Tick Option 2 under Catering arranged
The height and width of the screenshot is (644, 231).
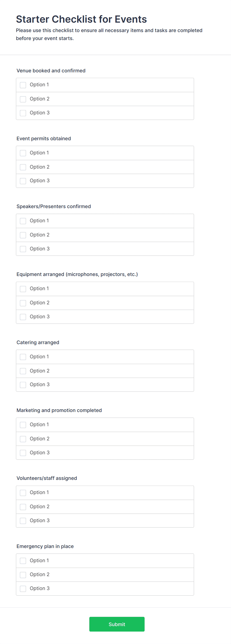(23, 371)
